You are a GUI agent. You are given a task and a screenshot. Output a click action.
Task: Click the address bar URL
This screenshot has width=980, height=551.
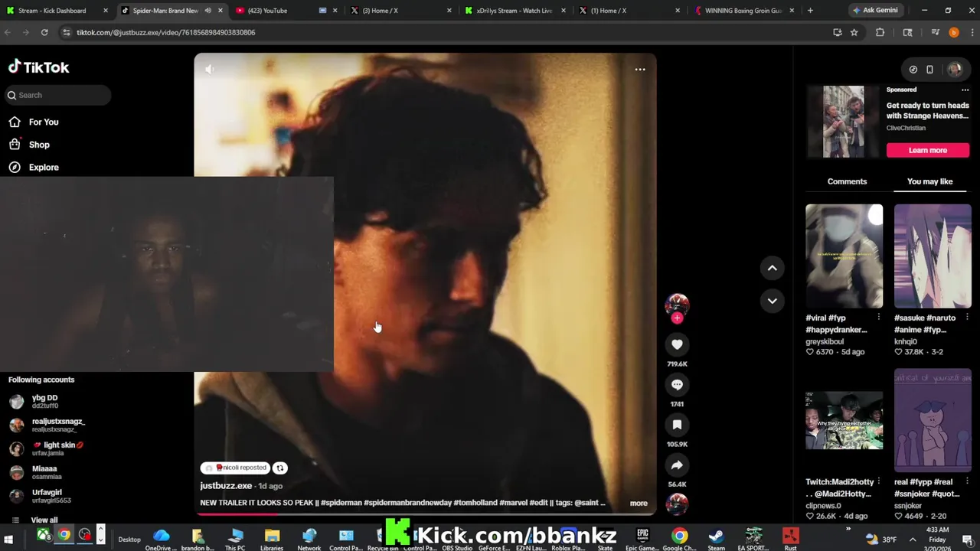pos(166,32)
